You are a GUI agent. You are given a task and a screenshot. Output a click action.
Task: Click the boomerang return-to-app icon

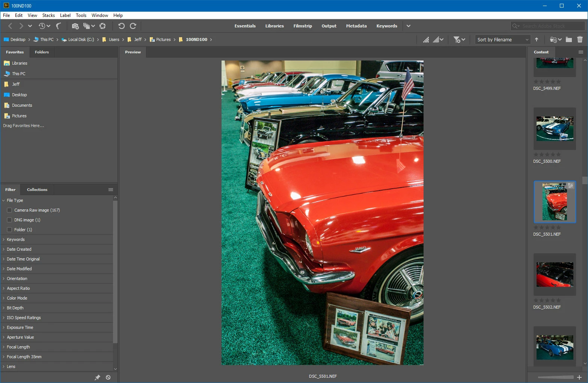58,26
